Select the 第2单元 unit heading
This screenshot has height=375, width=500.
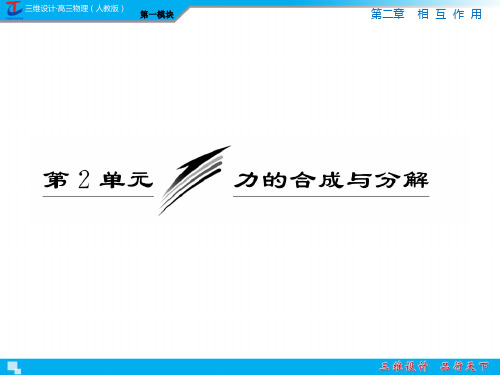coord(98,180)
